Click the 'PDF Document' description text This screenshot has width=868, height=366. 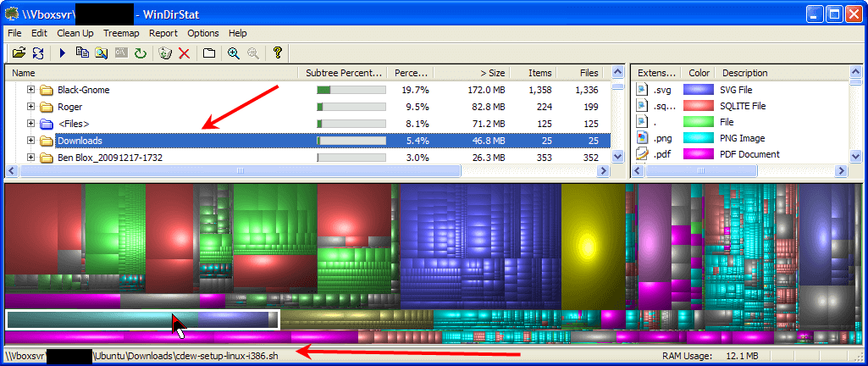tap(749, 154)
